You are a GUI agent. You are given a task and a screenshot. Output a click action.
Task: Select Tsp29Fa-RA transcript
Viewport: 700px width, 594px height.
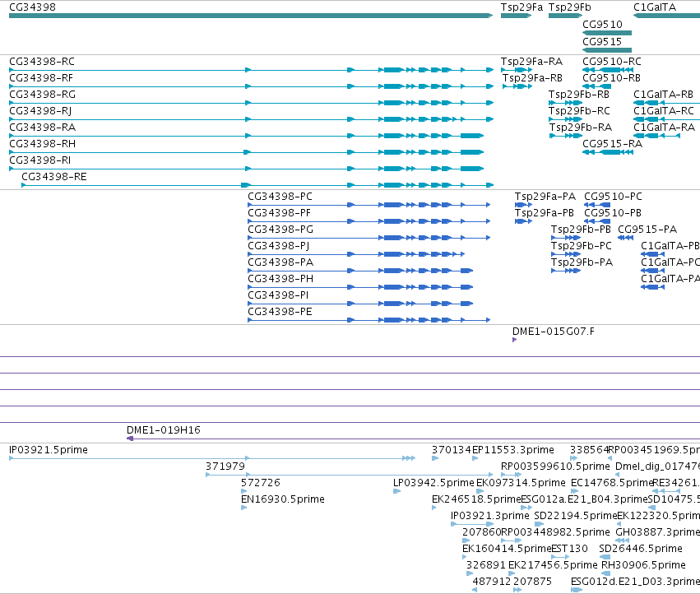(x=517, y=70)
